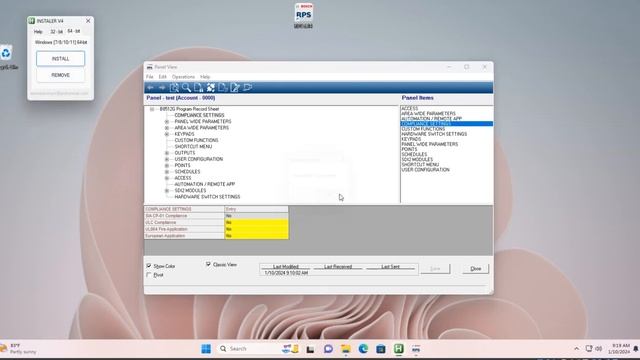Select 64-bit option in Installer V4
The width and height of the screenshot is (640, 360).
[73, 31]
